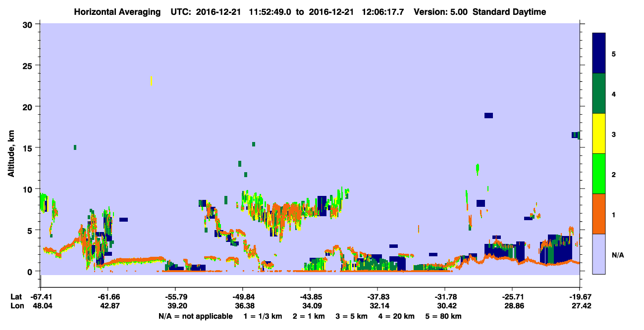The height and width of the screenshot is (330, 644).
Task: Click the dark green level 4 legend swatch
Action: (599, 94)
